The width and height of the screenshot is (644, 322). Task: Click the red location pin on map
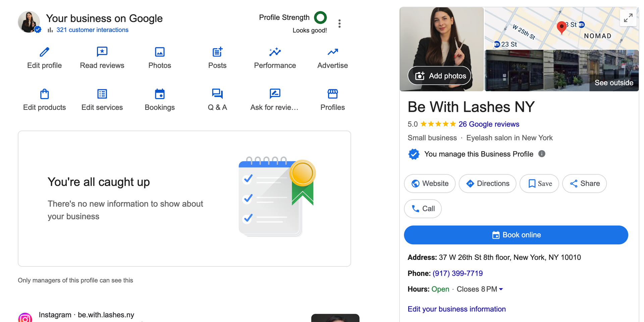[561, 28]
